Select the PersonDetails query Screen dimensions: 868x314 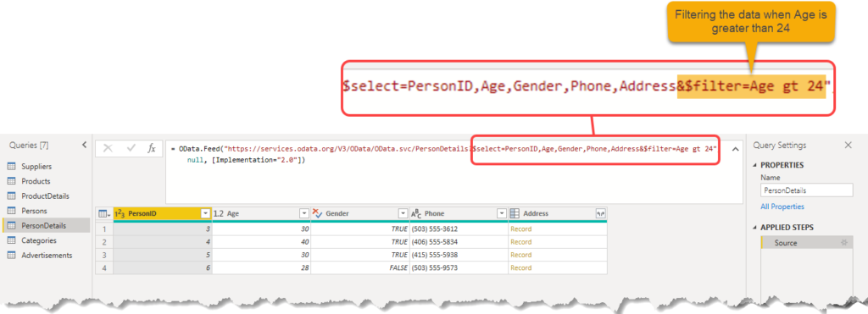click(46, 225)
